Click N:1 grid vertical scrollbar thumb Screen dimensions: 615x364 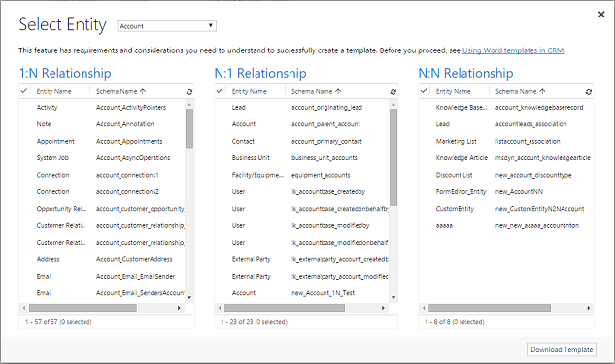[393, 157]
